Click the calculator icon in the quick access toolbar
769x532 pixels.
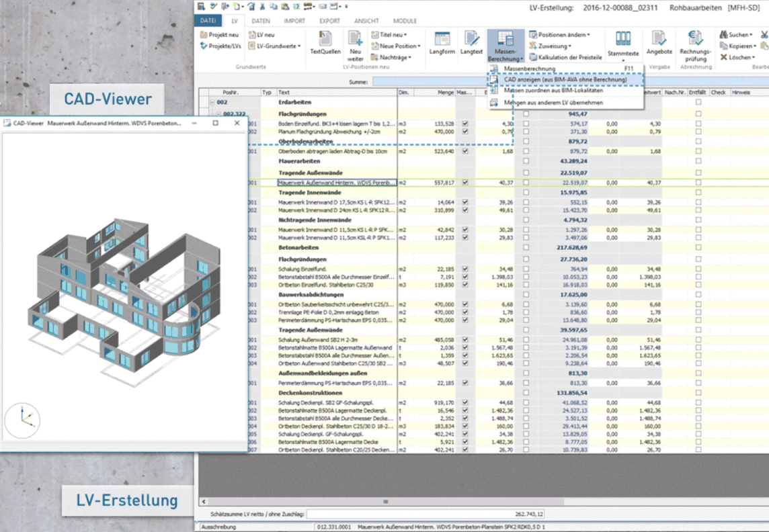pyautogui.click(x=202, y=6)
